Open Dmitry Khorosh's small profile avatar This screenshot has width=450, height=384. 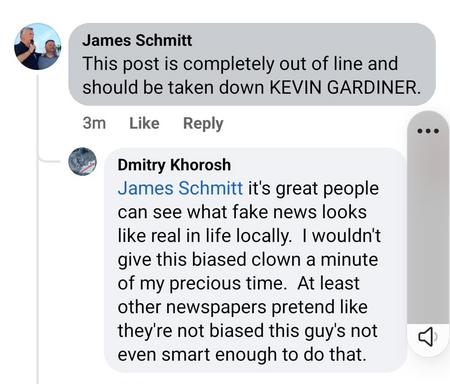click(x=82, y=162)
